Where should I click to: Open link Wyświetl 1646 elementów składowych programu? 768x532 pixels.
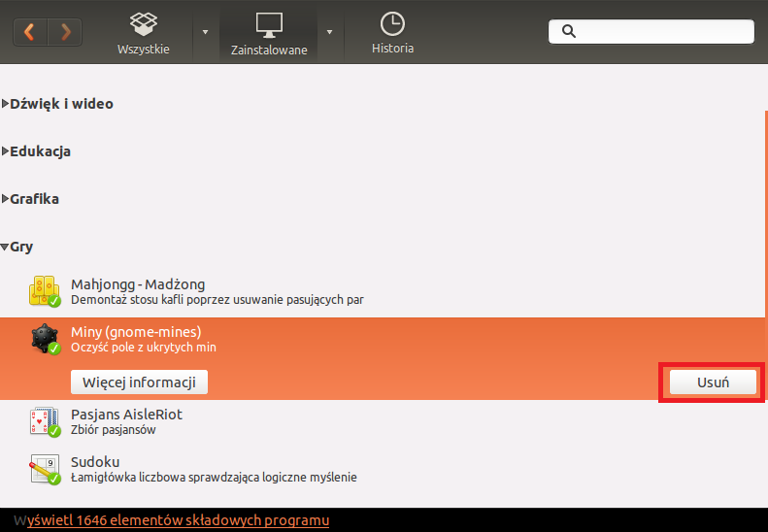tap(172, 520)
